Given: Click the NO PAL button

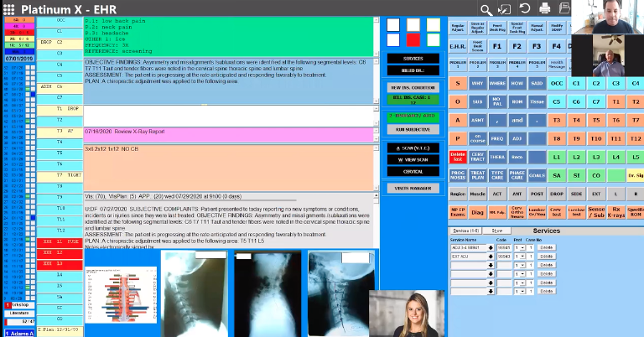Looking at the screenshot, I should point(497,101).
